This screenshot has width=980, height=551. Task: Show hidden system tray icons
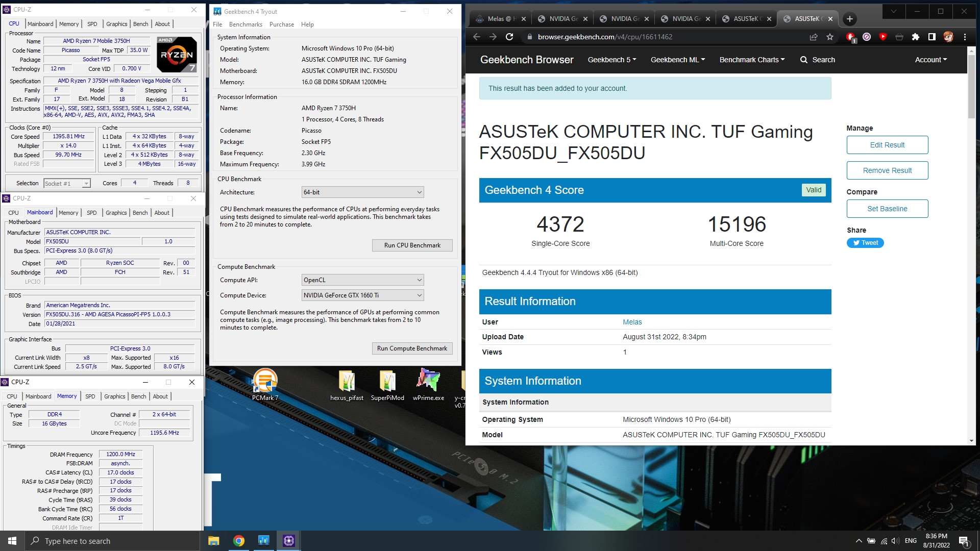[x=859, y=541]
